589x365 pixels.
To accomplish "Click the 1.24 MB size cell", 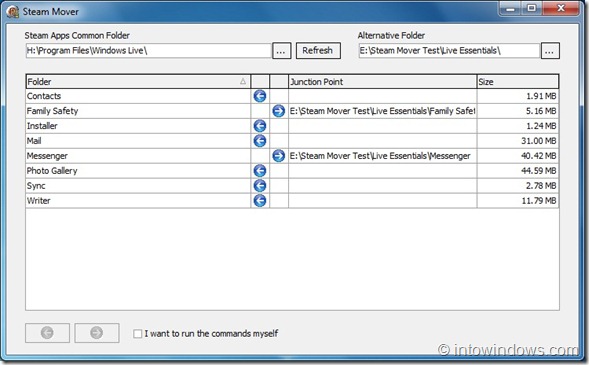I will click(518, 126).
